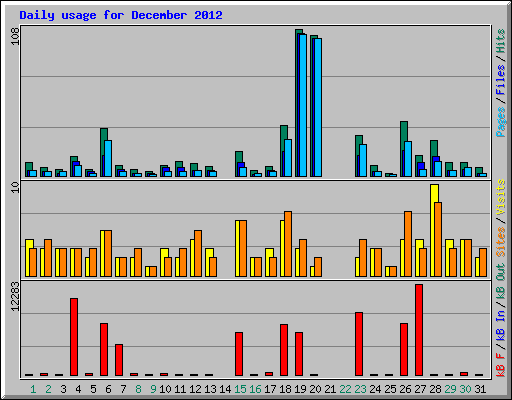Click the green day label 30
Image resolution: width=512 pixels, height=400 pixels.
(465, 389)
